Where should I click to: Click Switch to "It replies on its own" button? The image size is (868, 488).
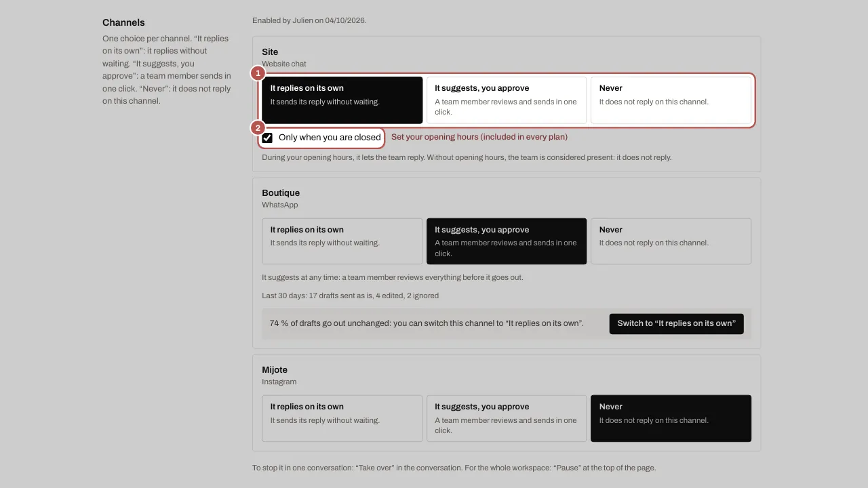coord(676,323)
